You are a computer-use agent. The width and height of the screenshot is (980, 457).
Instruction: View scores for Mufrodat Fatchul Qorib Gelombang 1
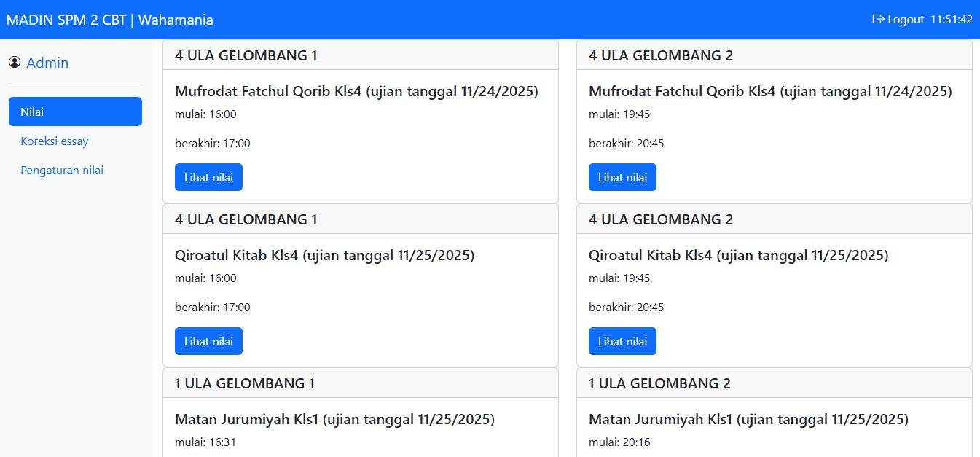[208, 177]
